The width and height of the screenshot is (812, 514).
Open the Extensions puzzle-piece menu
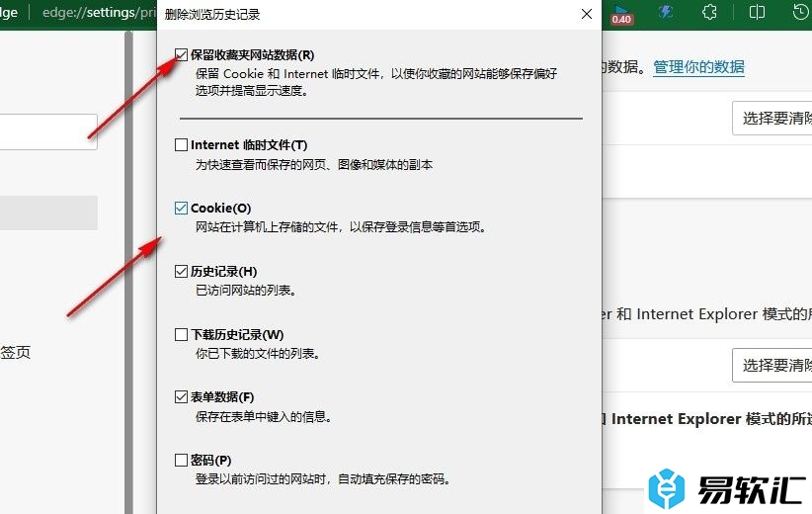pyautogui.click(x=709, y=12)
